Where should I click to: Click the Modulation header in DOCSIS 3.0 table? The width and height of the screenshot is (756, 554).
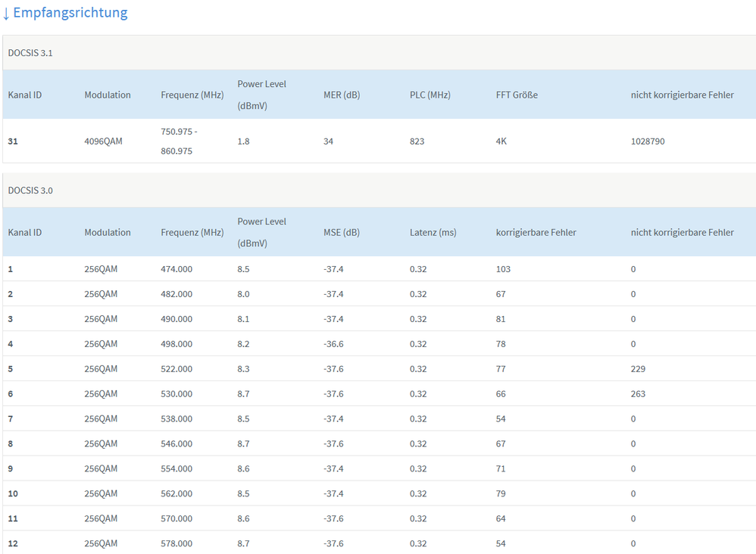[108, 233]
